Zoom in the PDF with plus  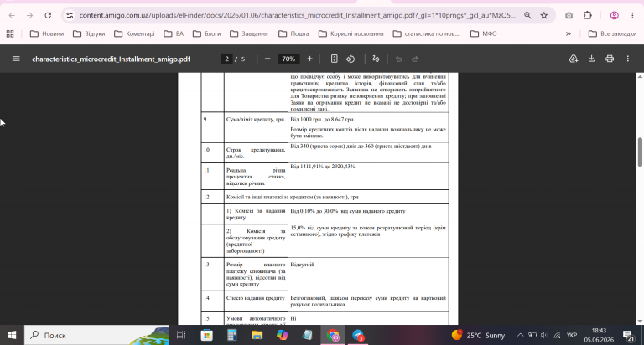[x=309, y=59]
